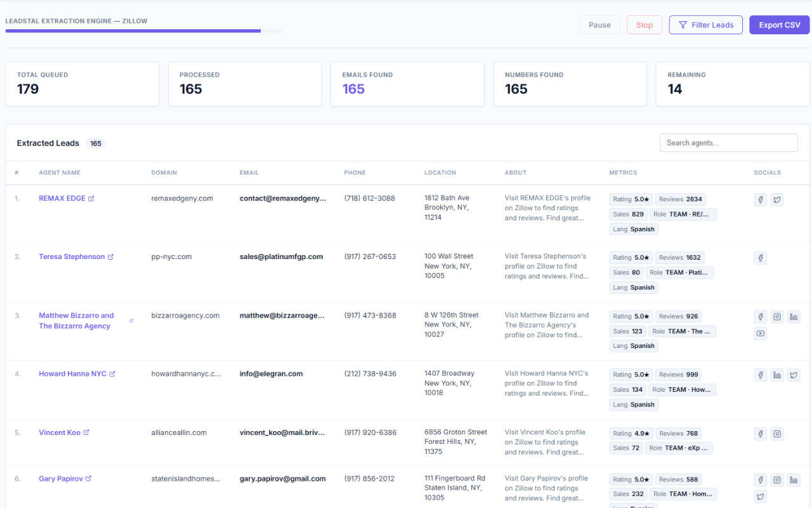Click the Domain column header
Viewport: 812px width, 508px height.
point(164,173)
